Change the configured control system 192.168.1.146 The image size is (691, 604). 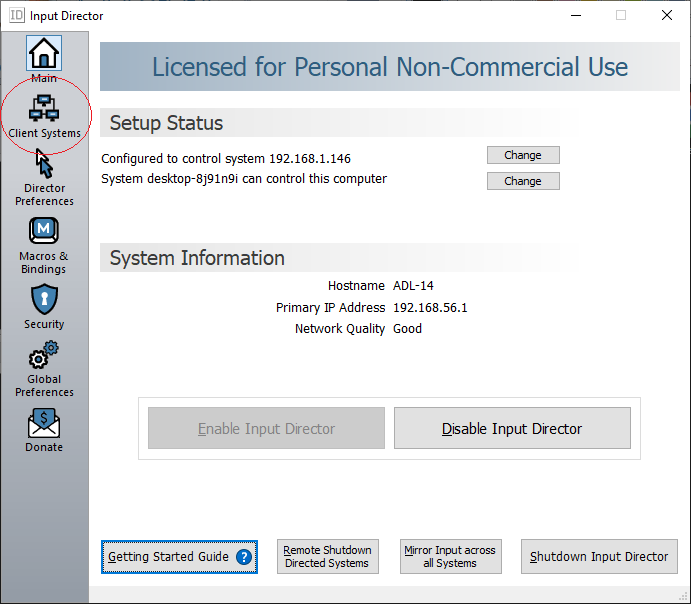(x=523, y=155)
